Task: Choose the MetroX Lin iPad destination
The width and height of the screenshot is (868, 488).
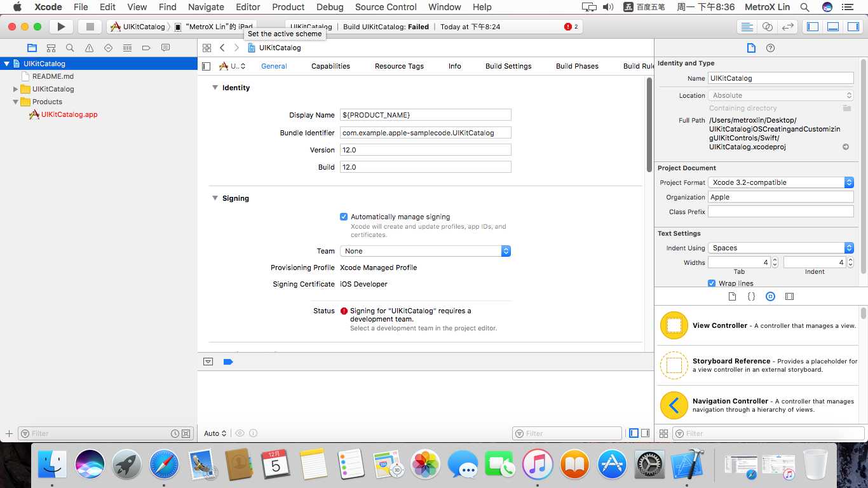Action: [x=214, y=27]
